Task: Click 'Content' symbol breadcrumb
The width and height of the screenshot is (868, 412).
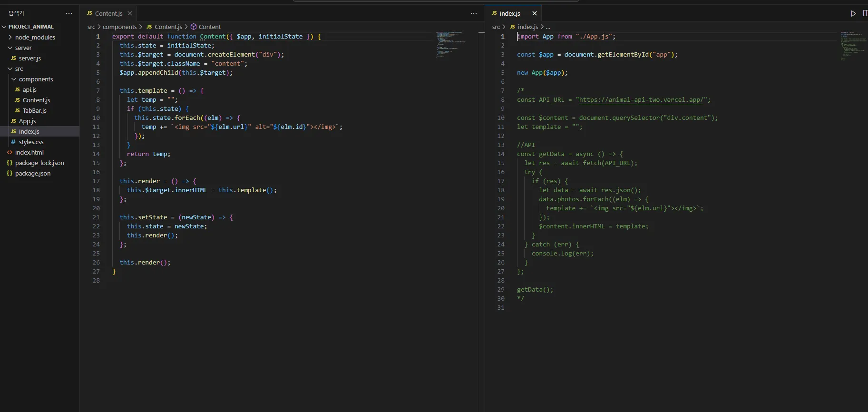Action: point(210,27)
